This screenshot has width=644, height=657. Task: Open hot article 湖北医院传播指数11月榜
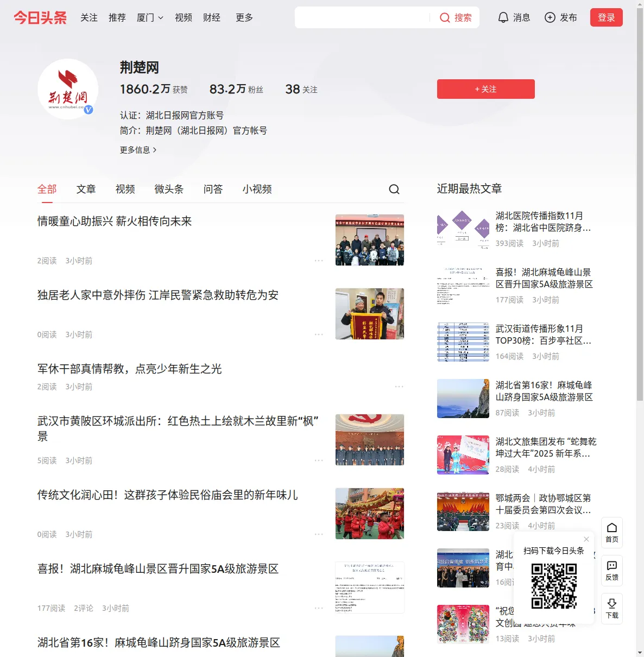click(544, 222)
